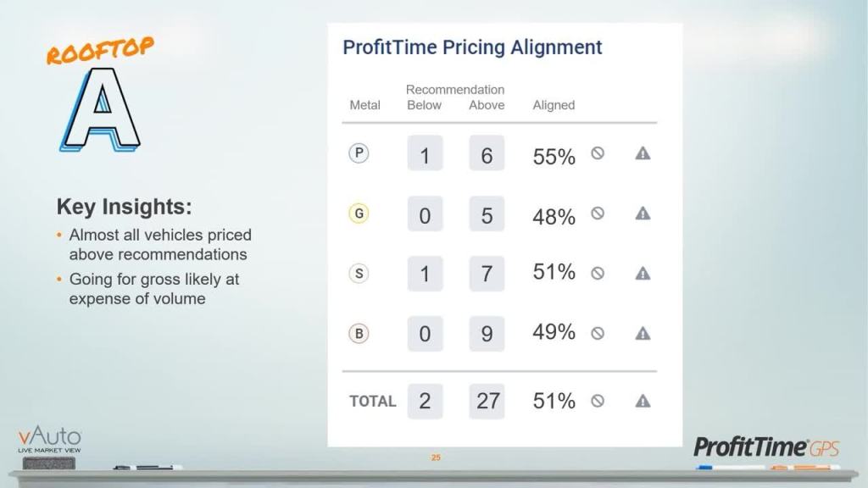This screenshot has height=488, width=868.
Task: Click the Platinum (P) metal badge icon
Action: coord(359,153)
